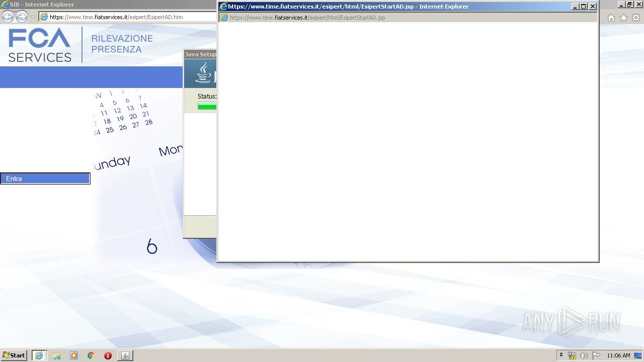Restore down the main SIB Internet Explorer window
The image size is (644, 362).
(x=629, y=4)
